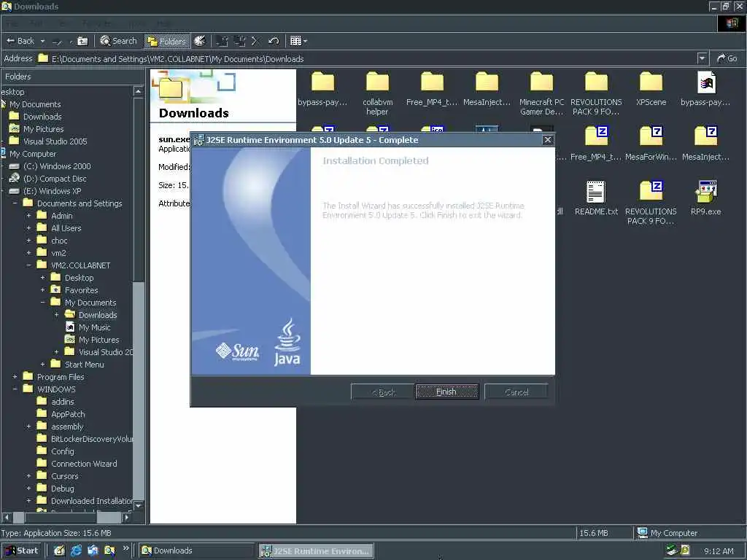
Task: Expand the Admin folder node
Action: (x=28, y=216)
